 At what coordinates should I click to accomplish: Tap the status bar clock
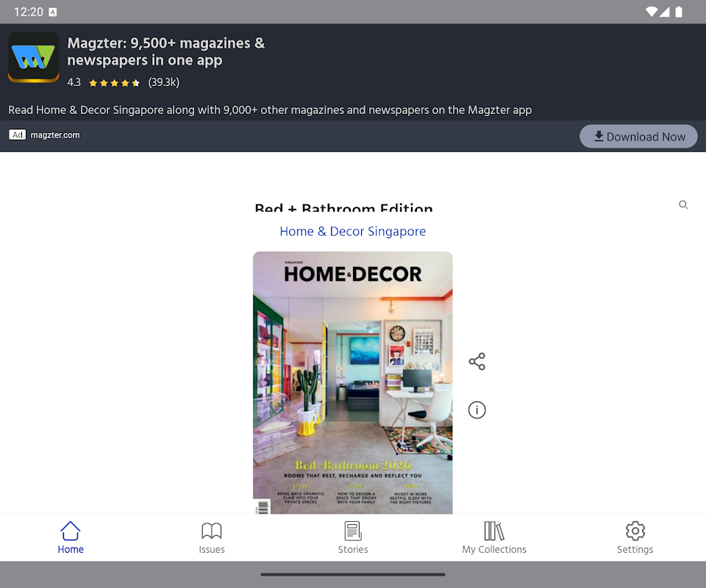click(29, 12)
